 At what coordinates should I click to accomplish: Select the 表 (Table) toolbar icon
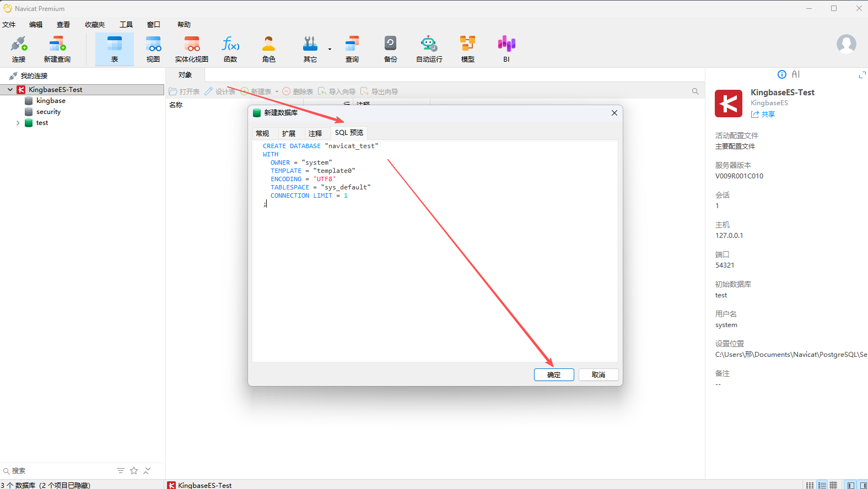coord(115,49)
